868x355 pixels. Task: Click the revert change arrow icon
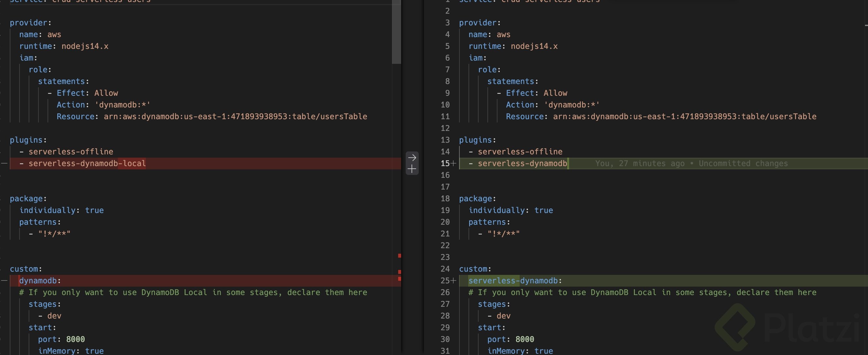pos(412,157)
